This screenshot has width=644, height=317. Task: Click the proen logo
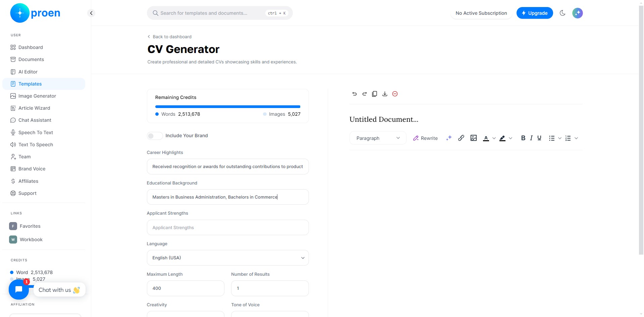[35, 13]
